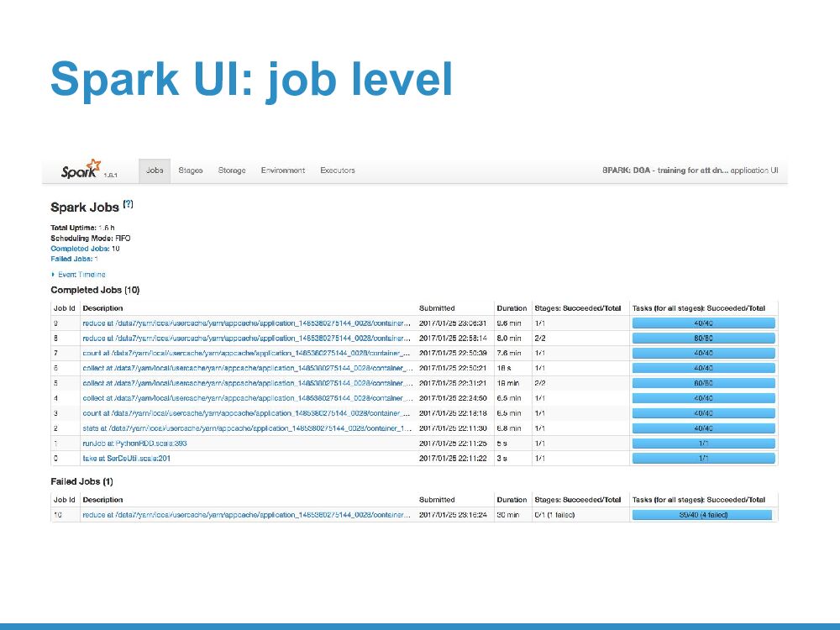Select Total Uptime text
This screenshot has height=630, width=840.
point(82,228)
